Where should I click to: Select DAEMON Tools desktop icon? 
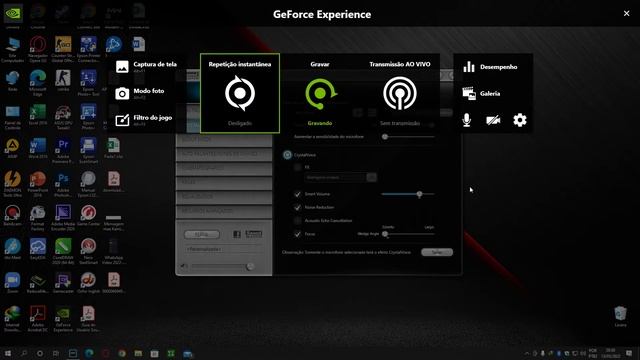(12, 184)
